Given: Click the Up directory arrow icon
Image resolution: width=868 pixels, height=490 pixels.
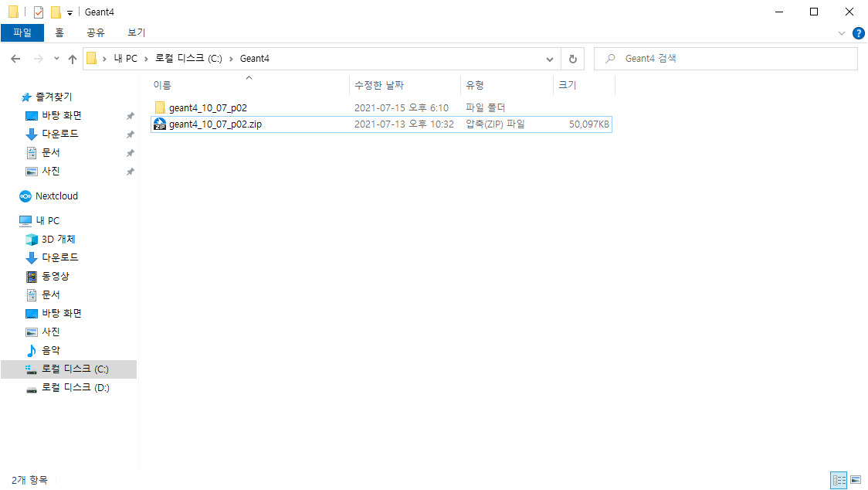Looking at the screenshot, I should 73,59.
